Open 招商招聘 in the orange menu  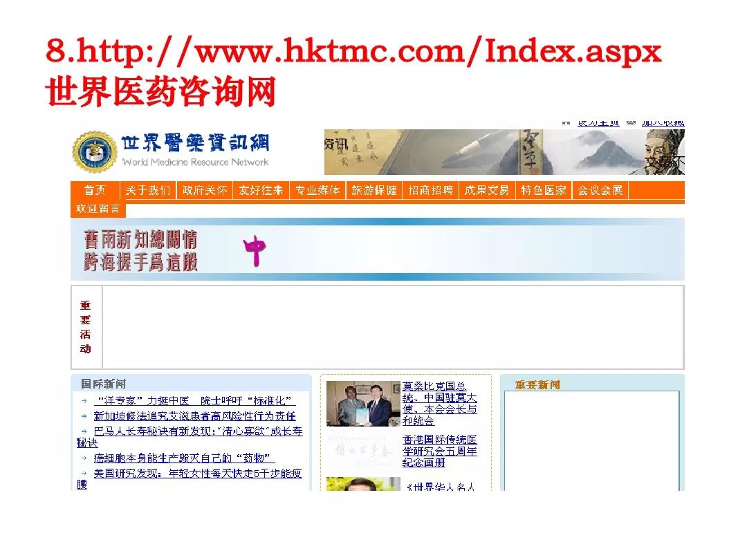(x=430, y=191)
